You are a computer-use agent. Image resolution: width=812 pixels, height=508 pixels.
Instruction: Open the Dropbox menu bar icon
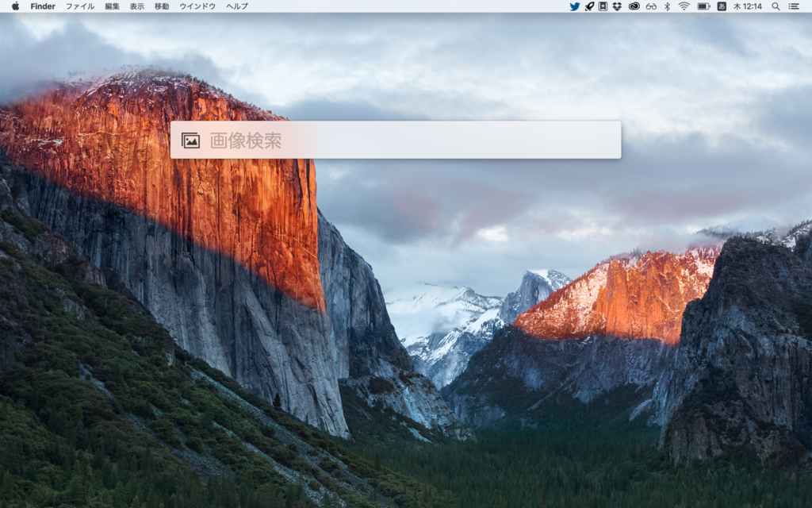click(x=617, y=6)
